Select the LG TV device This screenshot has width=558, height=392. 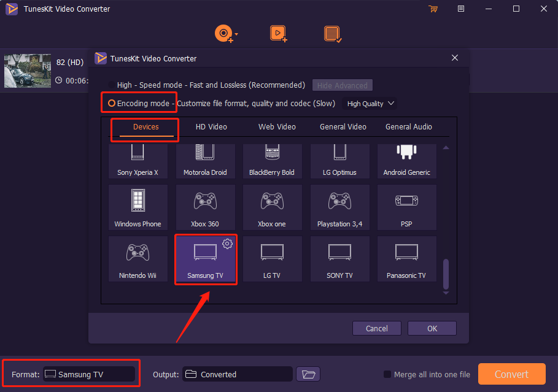click(272, 259)
